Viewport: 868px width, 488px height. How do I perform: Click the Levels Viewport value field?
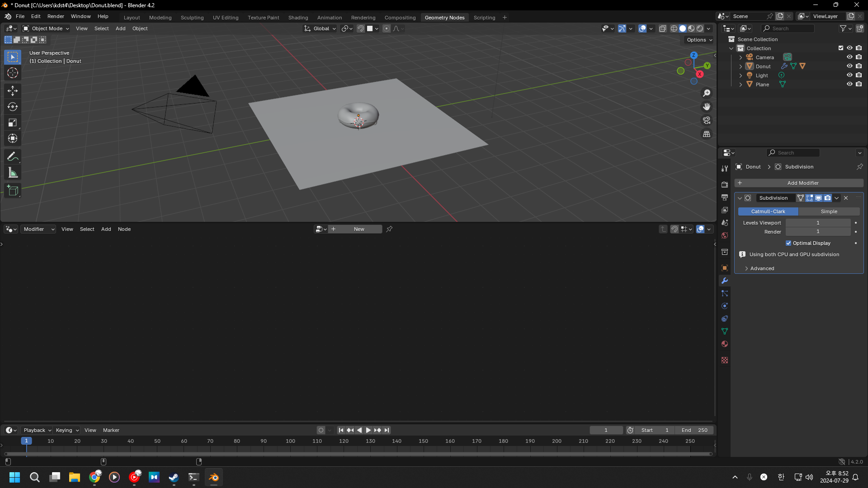[x=818, y=223]
